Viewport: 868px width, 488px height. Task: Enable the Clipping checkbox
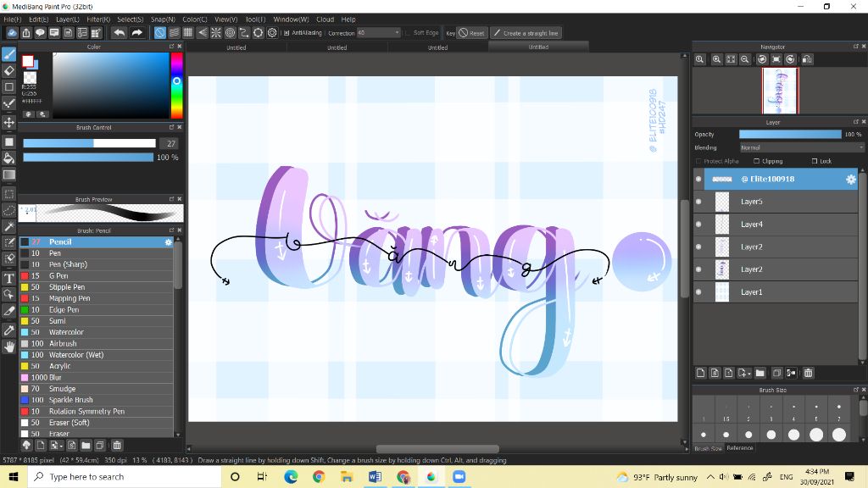point(757,161)
